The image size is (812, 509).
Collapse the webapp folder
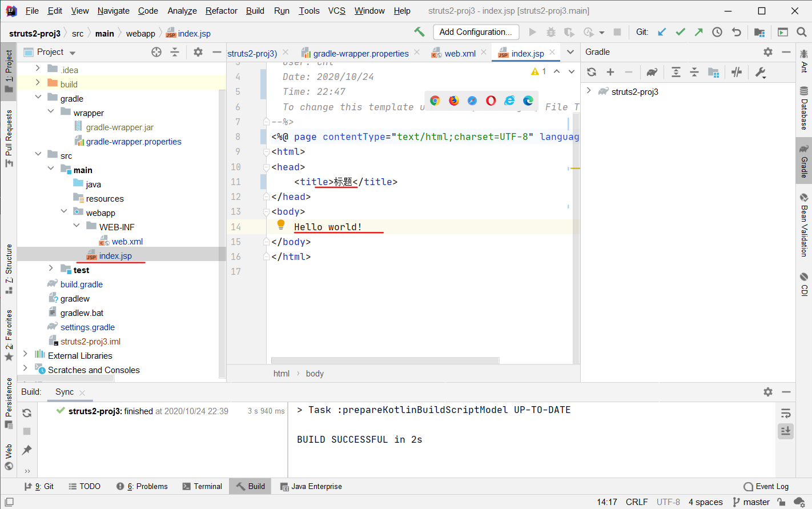pyautogui.click(x=63, y=211)
